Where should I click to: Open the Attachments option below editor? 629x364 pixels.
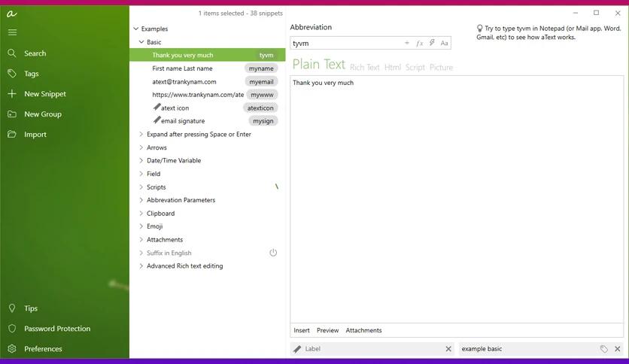coord(364,330)
